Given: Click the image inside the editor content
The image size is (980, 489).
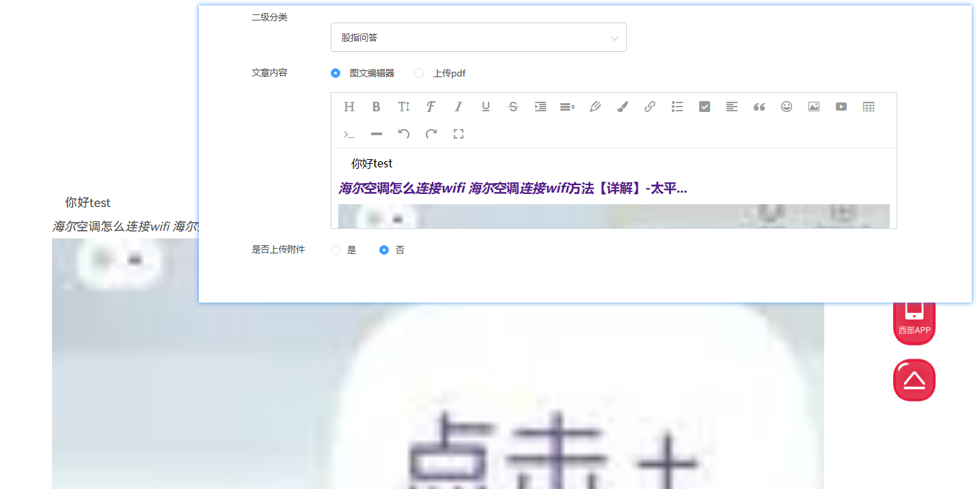Looking at the screenshot, I should pos(614,216).
